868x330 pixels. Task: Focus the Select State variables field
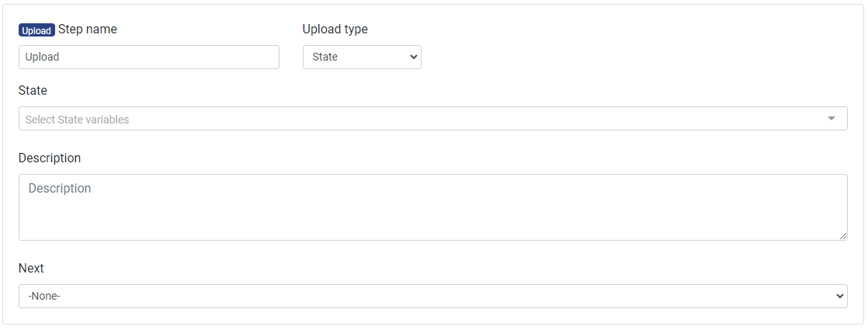[419, 119]
